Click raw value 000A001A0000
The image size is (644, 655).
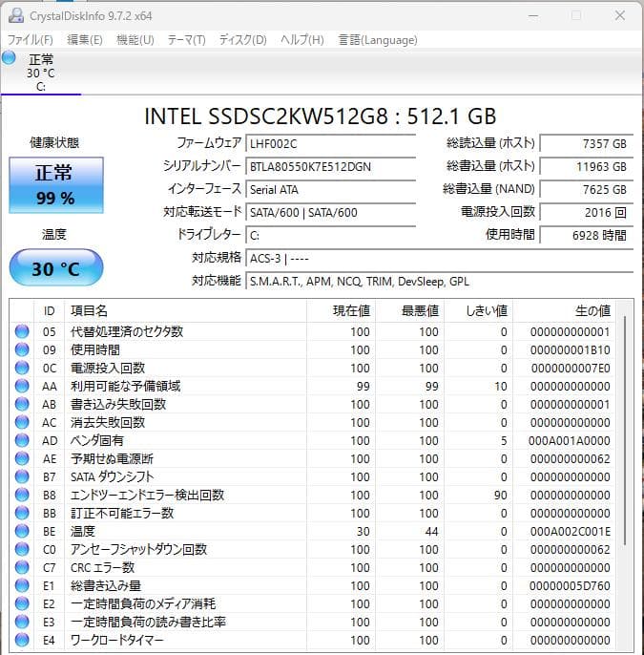570,441
